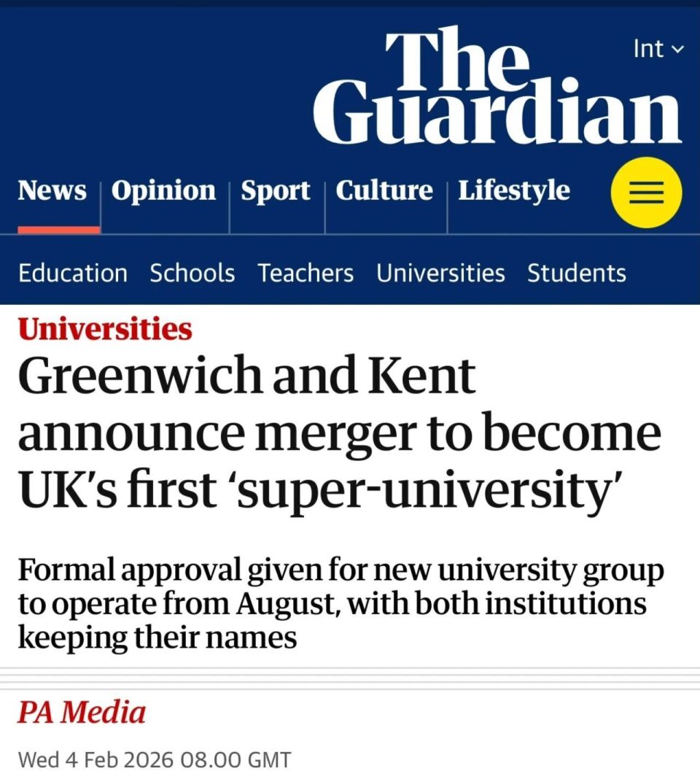Open the News section tab
The width and height of the screenshot is (700, 774).
point(52,191)
